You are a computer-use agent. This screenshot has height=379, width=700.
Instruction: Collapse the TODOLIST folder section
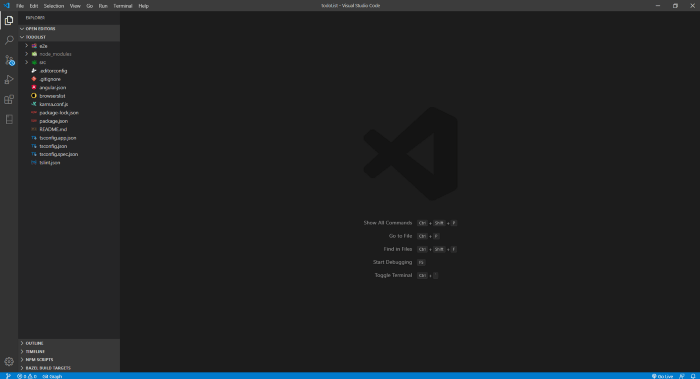69,37
